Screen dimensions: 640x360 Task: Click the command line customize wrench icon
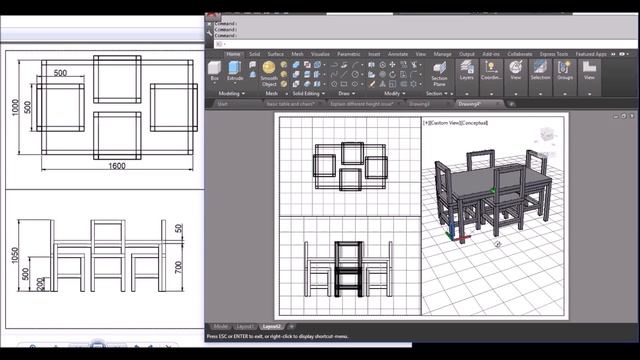(210, 33)
